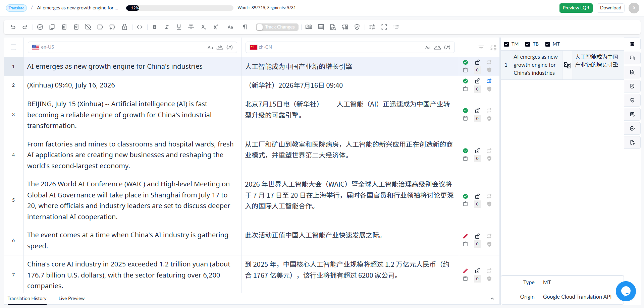Viewport: 644px width, 308px height.
Task: Toggle confirmed status of segment 3
Action: (x=466, y=111)
